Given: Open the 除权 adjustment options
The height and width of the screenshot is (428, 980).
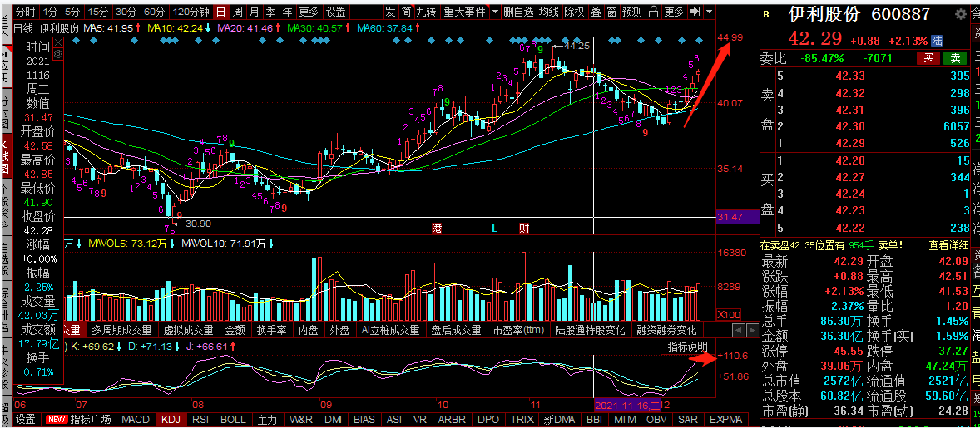Looking at the screenshot, I should 574,12.
